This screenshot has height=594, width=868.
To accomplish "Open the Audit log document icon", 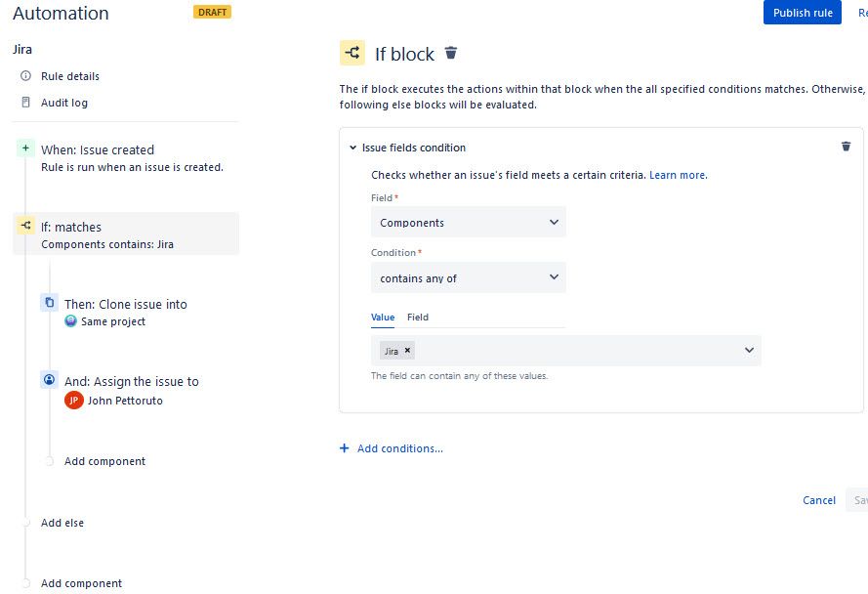I will pyautogui.click(x=25, y=102).
